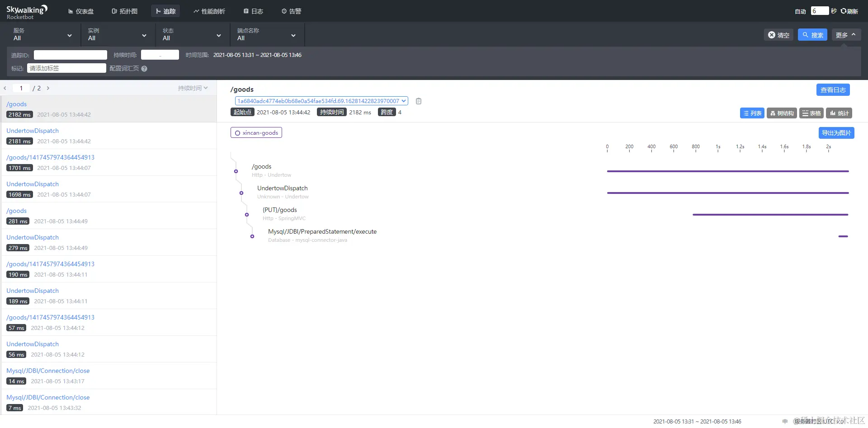Go to previous trace list page
868x428 pixels.
point(5,88)
